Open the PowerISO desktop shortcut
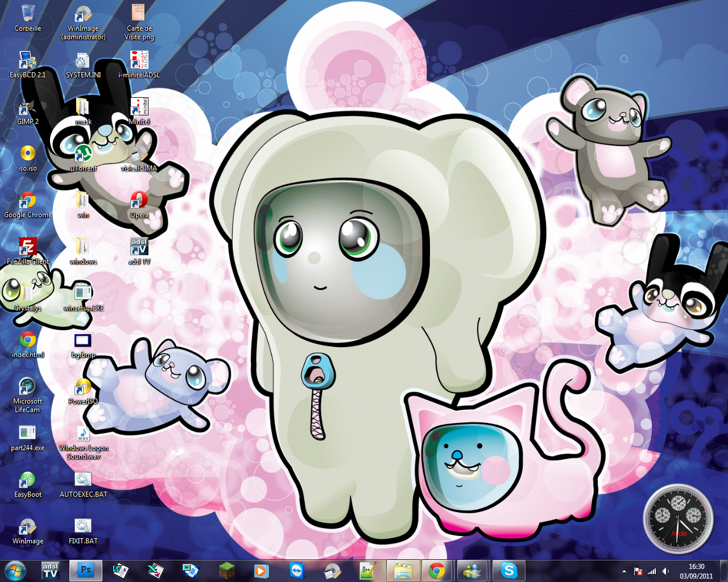This screenshot has width=728, height=582. [83, 386]
